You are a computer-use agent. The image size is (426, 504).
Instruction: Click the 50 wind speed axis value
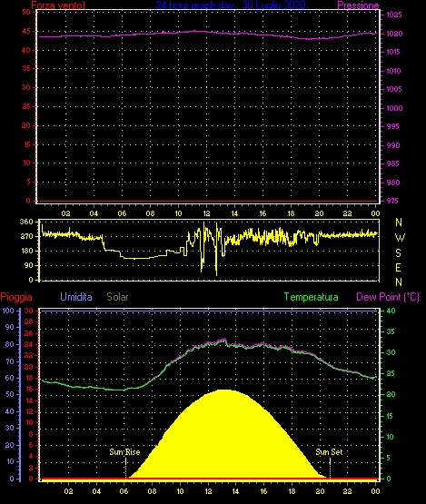coord(26,12)
